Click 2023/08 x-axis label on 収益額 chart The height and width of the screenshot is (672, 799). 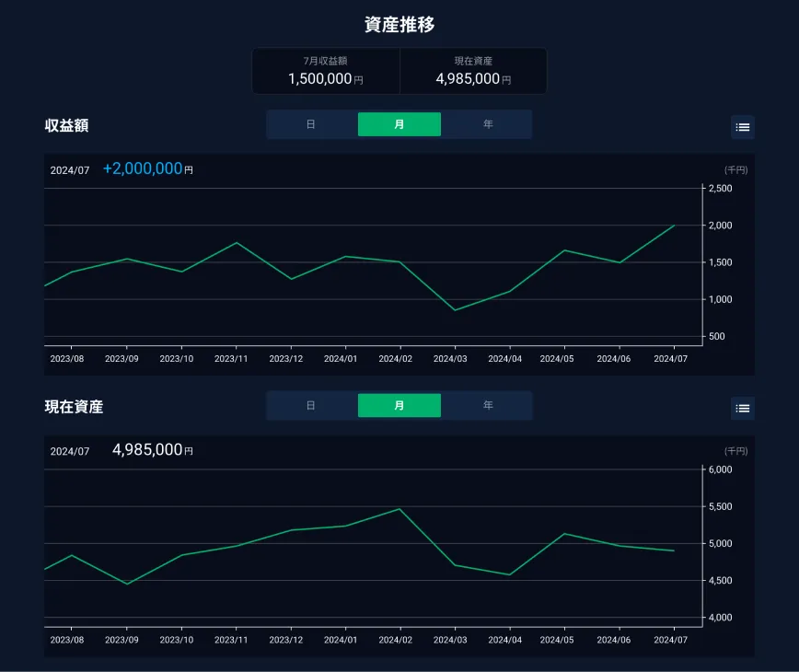[x=66, y=359]
